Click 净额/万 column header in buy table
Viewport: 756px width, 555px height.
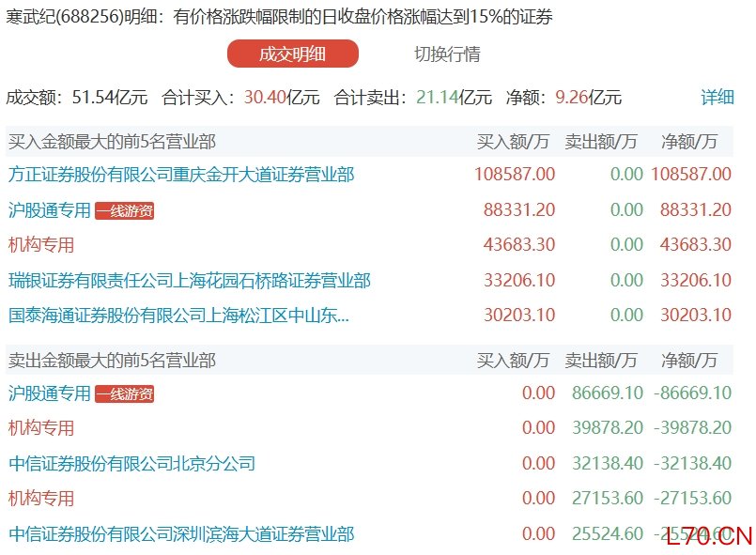pos(689,142)
